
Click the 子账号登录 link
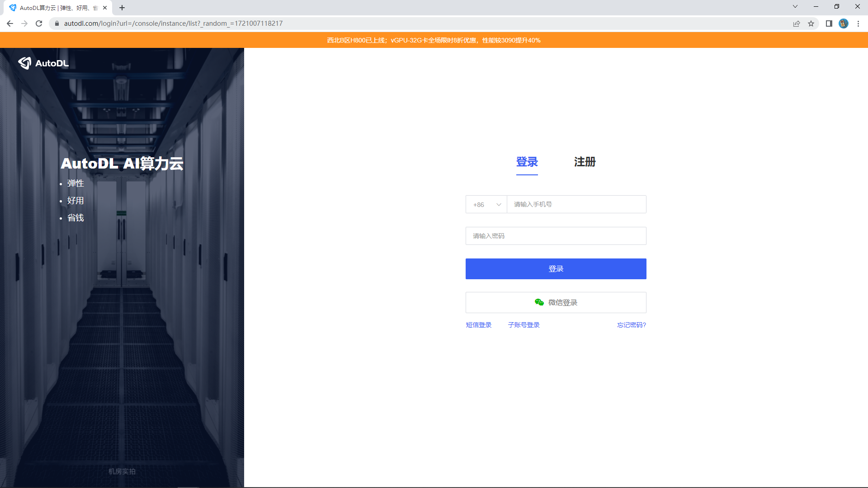524,325
